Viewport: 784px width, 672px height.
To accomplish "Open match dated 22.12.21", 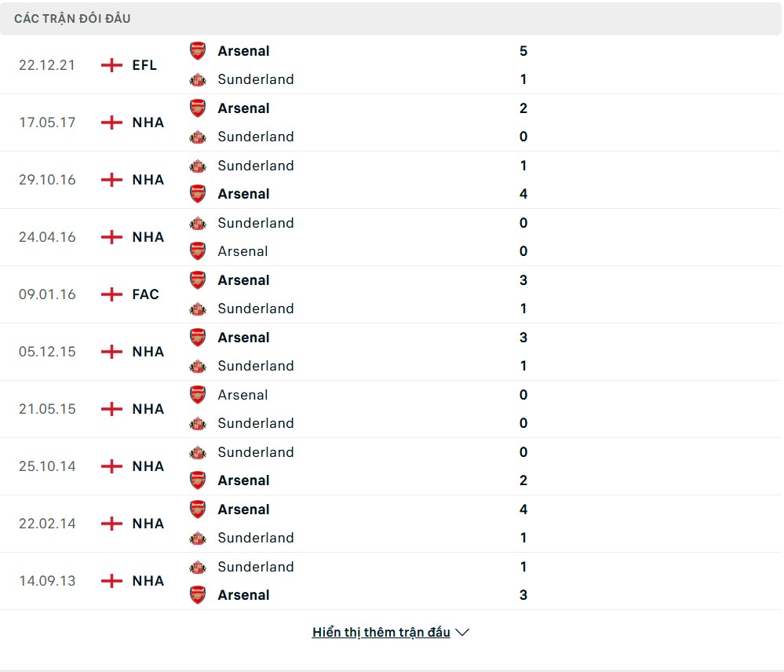I will pyautogui.click(x=47, y=65).
